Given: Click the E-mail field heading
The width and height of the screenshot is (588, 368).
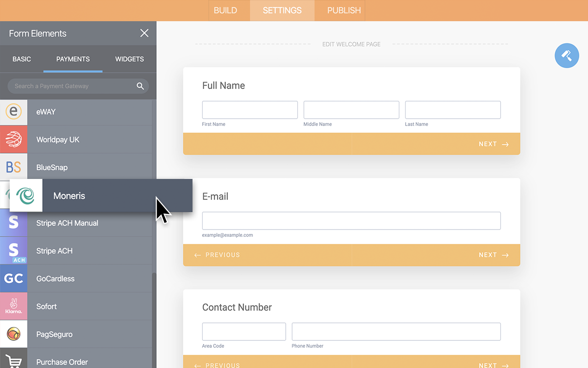Looking at the screenshot, I should [215, 196].
